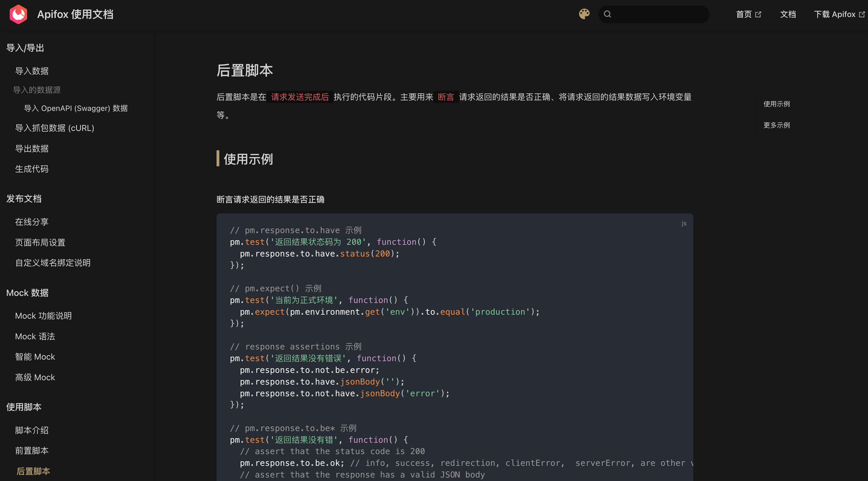Image resolution: width=868 pixels, height=481 pixels.
Task: Click the external link icon beside 下载 Apifox
Action: point(862,14)
